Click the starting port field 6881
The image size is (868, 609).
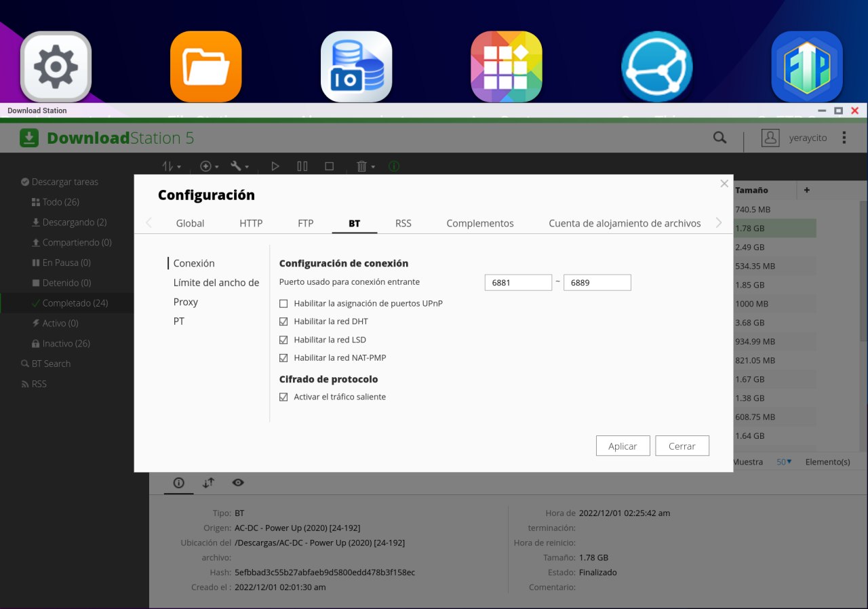(518, 283)
